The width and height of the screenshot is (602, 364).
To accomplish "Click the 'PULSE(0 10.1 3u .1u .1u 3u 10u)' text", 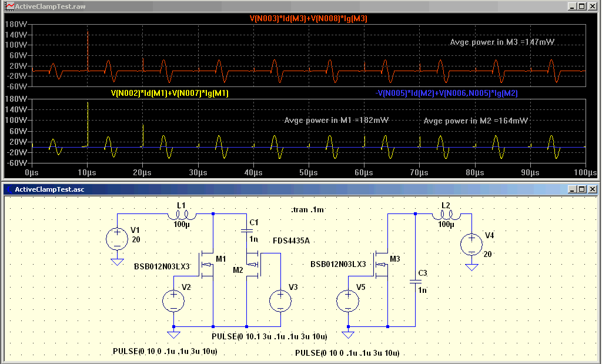I will click(x=269, y=336).
